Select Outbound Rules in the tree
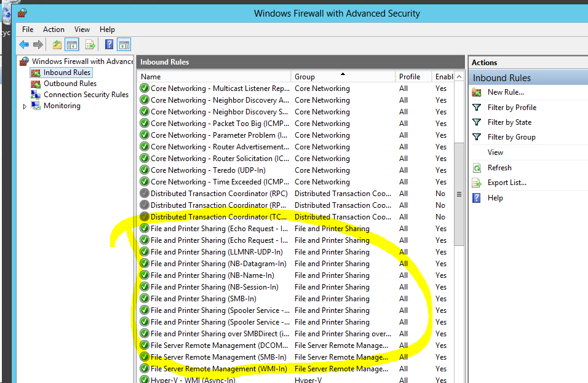Viewport: 588px width, 383px height. point(70,84)
